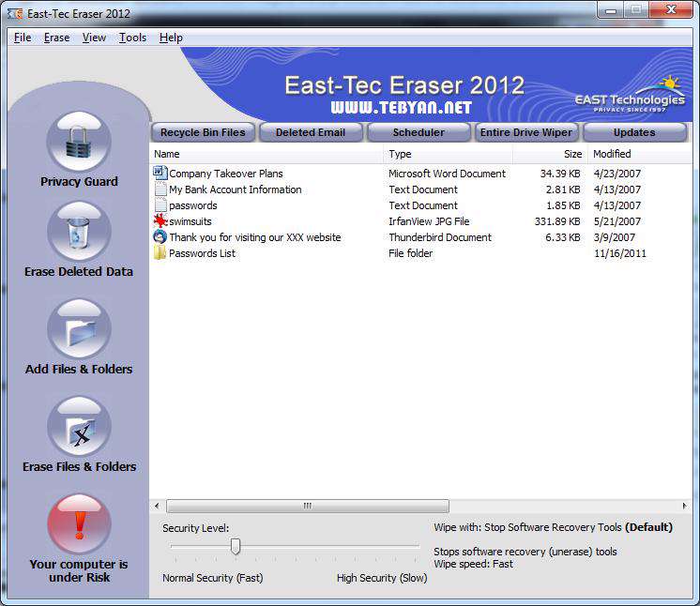Click the East-Tec Eraser title bar app icon
The image size is (700, 606).
(x=15, y=14)
